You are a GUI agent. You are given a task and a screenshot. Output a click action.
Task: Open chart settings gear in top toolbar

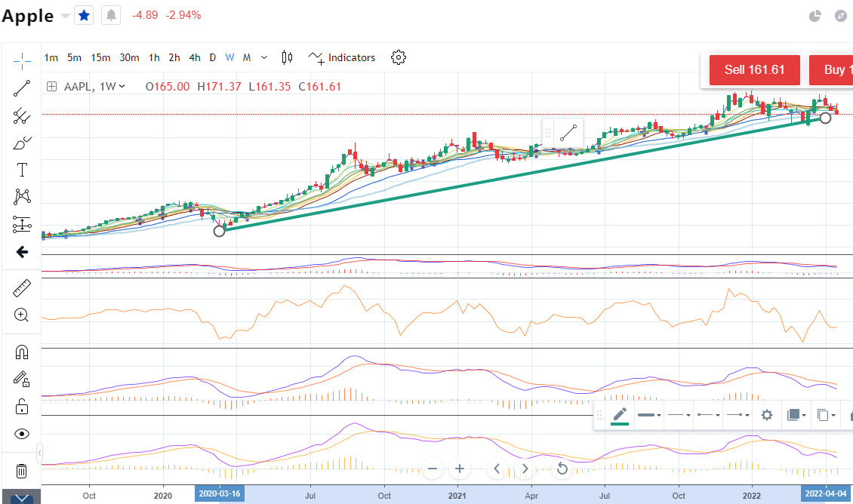click(x=399, y=57)
